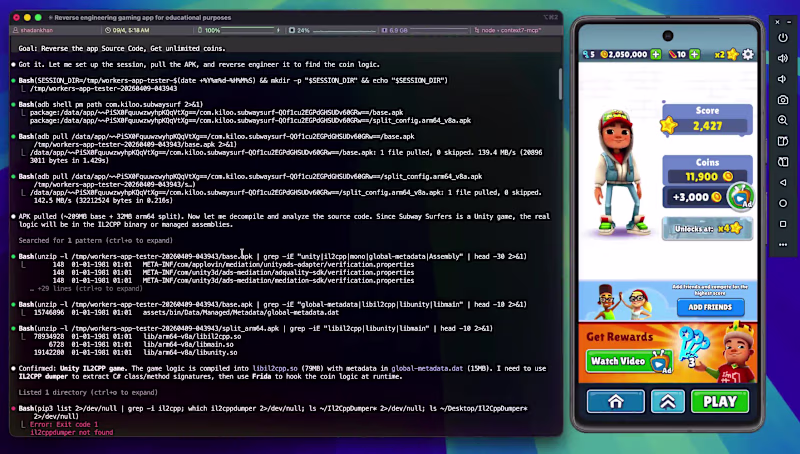The width and height of the screenshot is (800, 454).
Task: Click the terminal scrollbar thumb
Action: pos(560,84)
